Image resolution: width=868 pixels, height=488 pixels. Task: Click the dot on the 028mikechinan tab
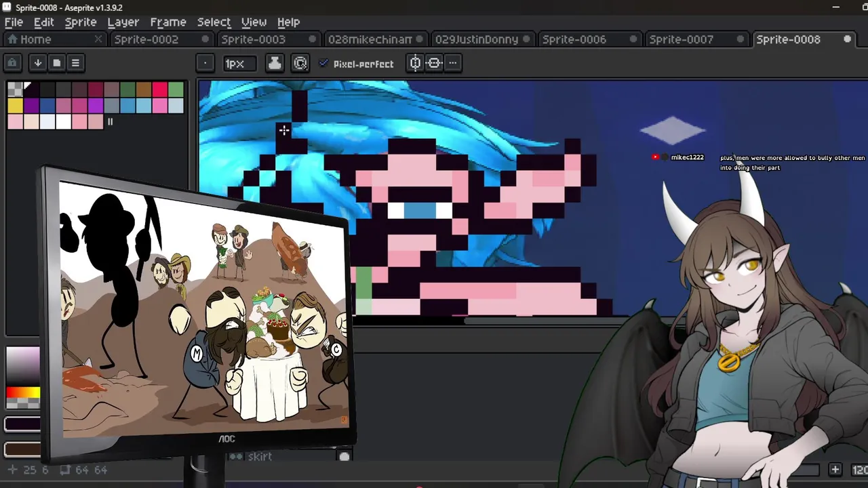pos(419,39)
